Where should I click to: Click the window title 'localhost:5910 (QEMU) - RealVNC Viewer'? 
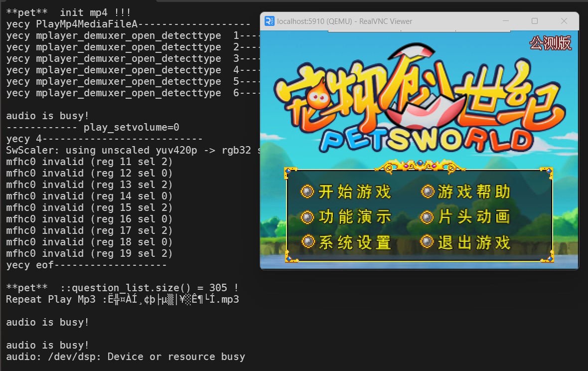pyautogui.click(x=345, y=21)
